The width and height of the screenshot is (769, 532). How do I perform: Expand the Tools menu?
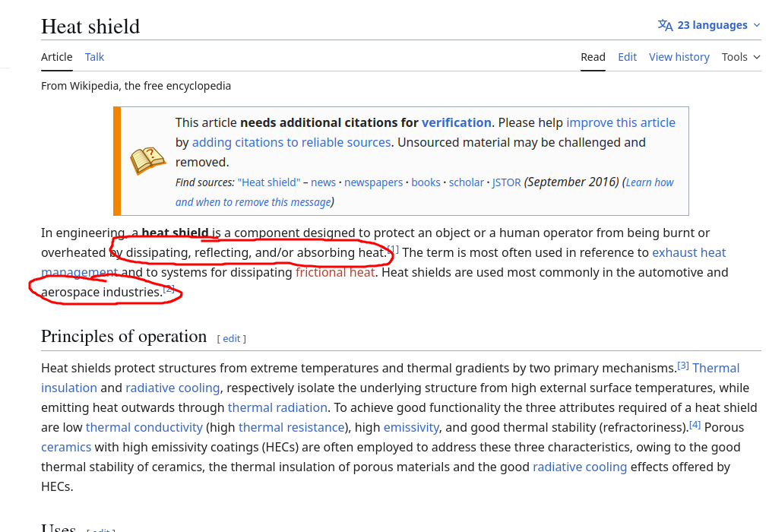point(740,57)
